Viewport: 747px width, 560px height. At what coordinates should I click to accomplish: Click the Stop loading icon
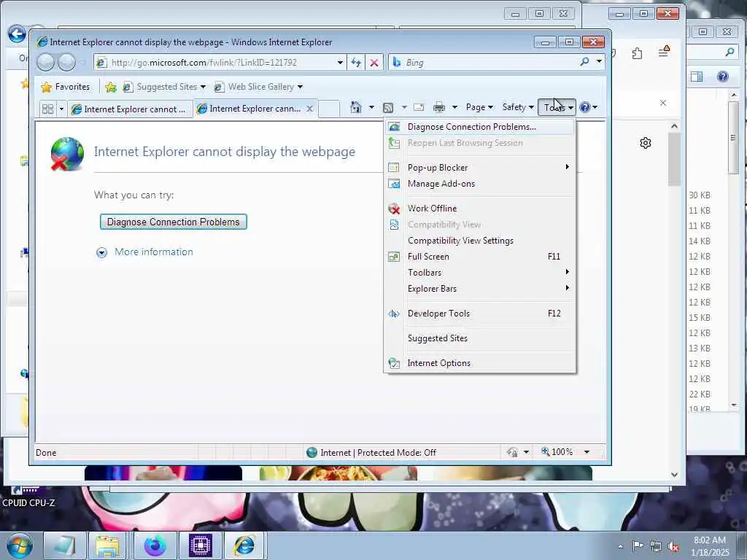[x=374, y=63]
